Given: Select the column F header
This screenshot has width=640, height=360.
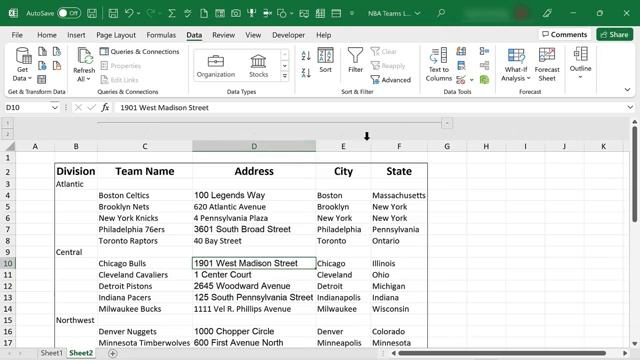Looking at the screenshot, I should point(399,146).
